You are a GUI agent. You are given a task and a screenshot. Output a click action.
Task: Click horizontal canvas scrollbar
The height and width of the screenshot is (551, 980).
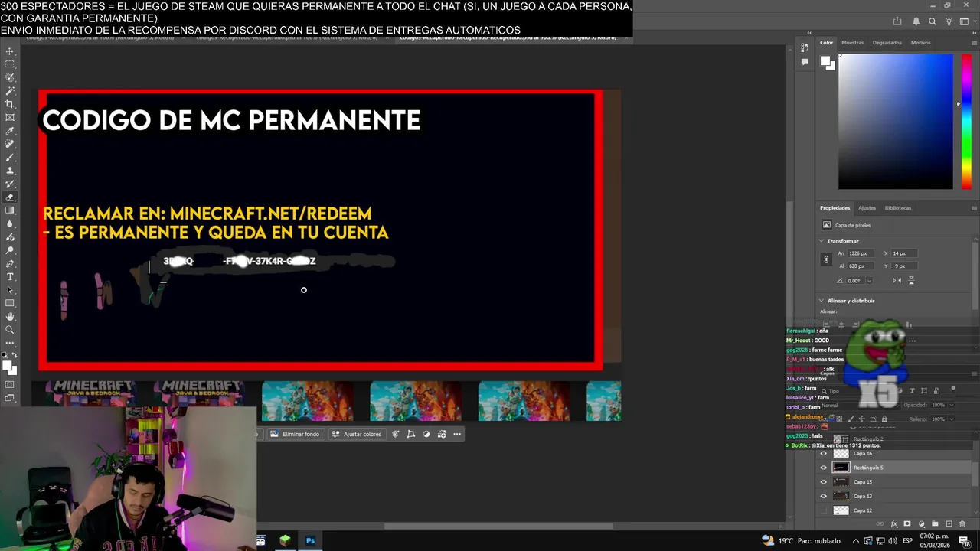(x=498, y=526)
